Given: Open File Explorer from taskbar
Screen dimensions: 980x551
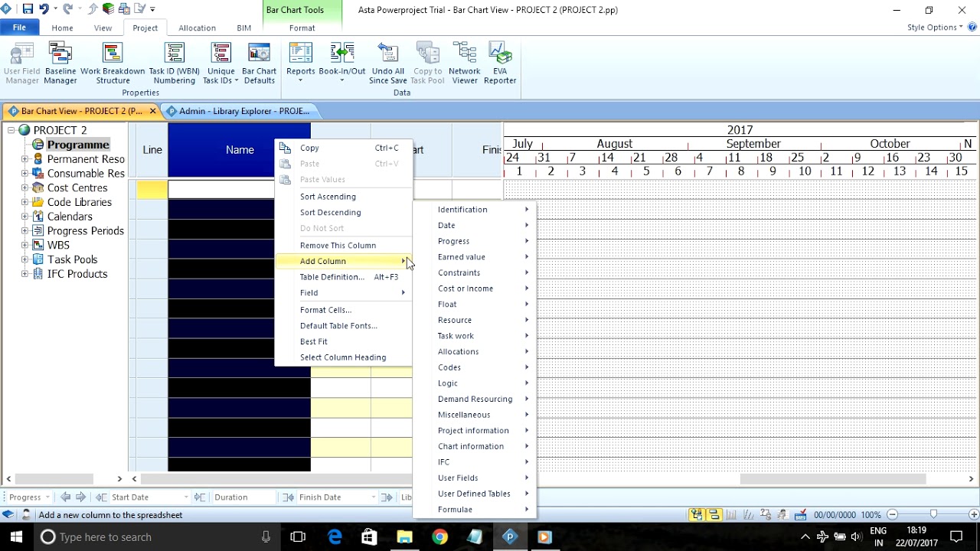Looking at the screenshot, I should coord(404,537).
